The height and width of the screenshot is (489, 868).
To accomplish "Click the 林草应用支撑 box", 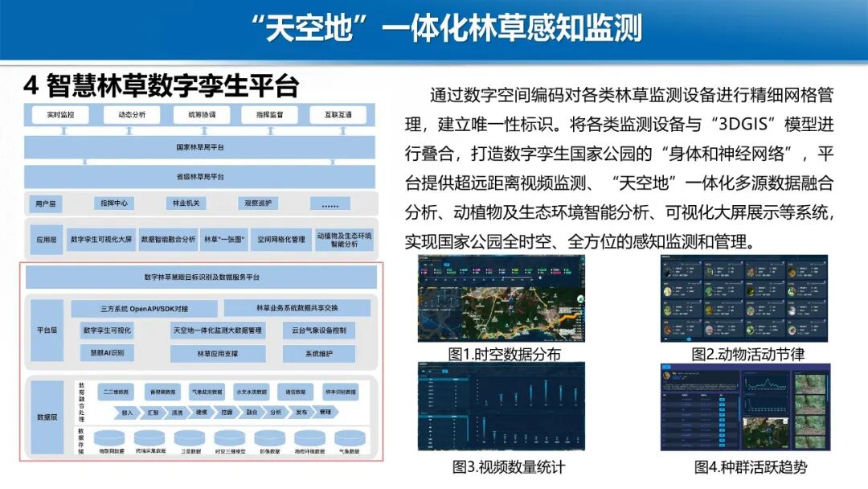I will [x=218, y=353].
